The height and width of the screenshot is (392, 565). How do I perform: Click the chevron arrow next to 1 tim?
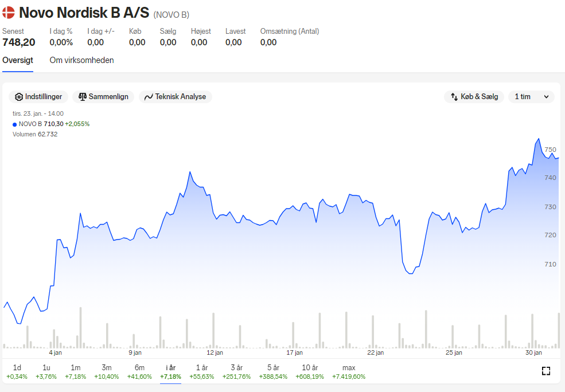(546, 97)
